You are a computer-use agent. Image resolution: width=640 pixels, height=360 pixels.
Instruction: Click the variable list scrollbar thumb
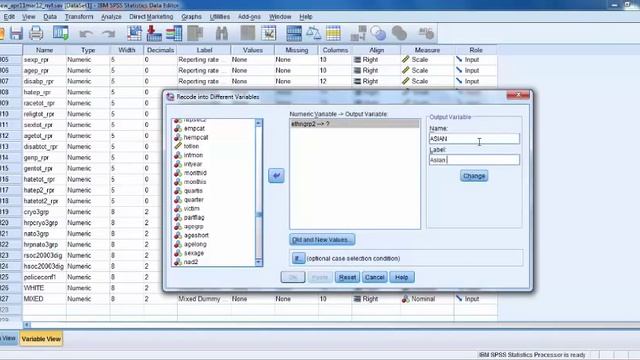[258, 215]
